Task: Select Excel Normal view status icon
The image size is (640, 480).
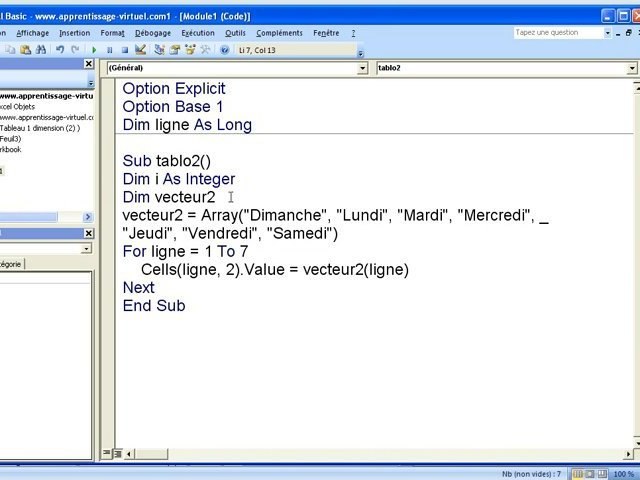Action: [x=578, y=474]
